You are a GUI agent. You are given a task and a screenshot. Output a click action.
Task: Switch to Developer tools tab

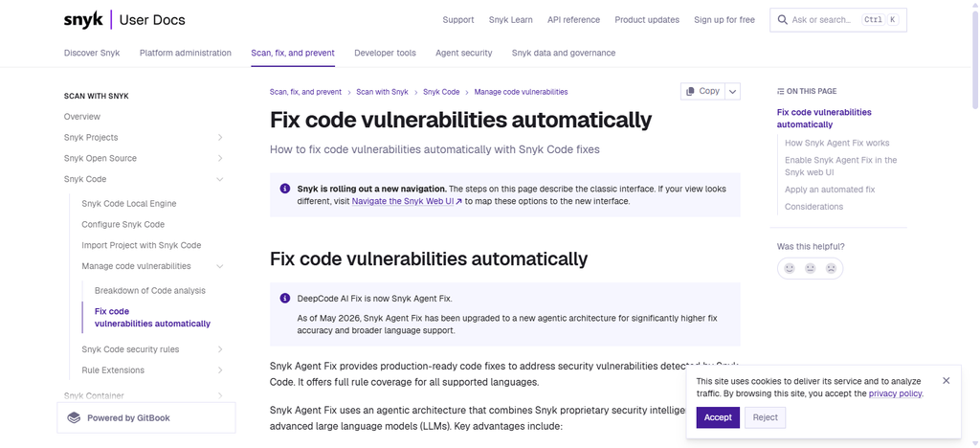point(385,53)
